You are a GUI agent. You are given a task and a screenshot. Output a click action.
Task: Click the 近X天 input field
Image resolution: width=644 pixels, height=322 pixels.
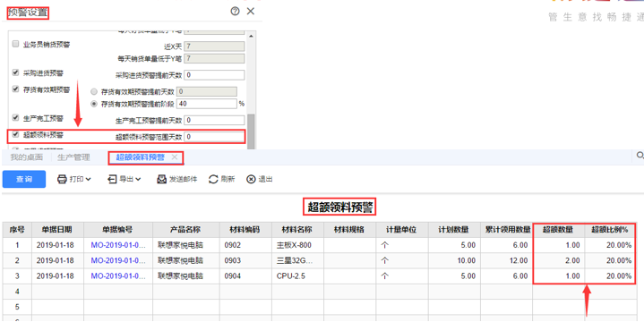click(214, 47)
